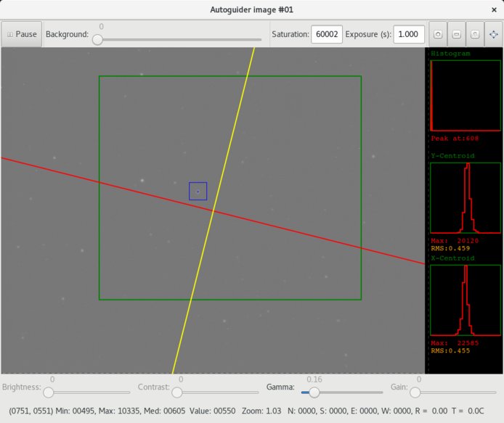504x423 pixels.
Task: Click the 'Saturation:' label
Action: pyautogui.click(x=290, y=34)
